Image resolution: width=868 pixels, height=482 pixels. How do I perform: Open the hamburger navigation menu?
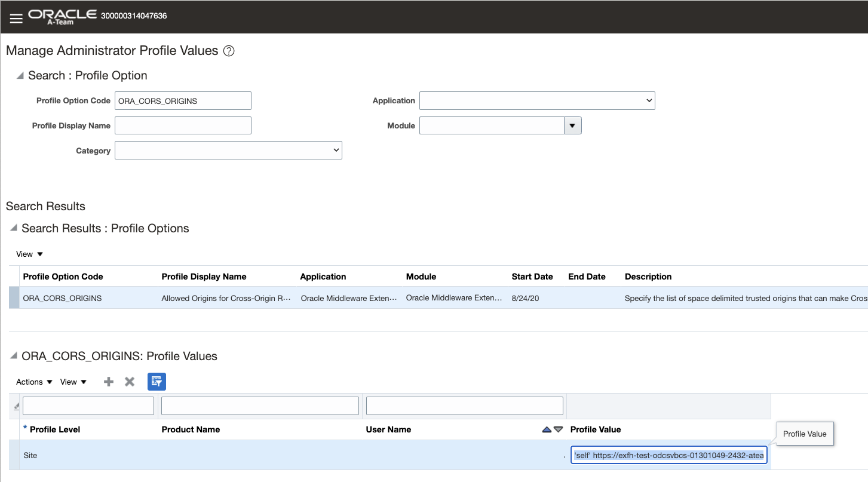tap(16, 19)
